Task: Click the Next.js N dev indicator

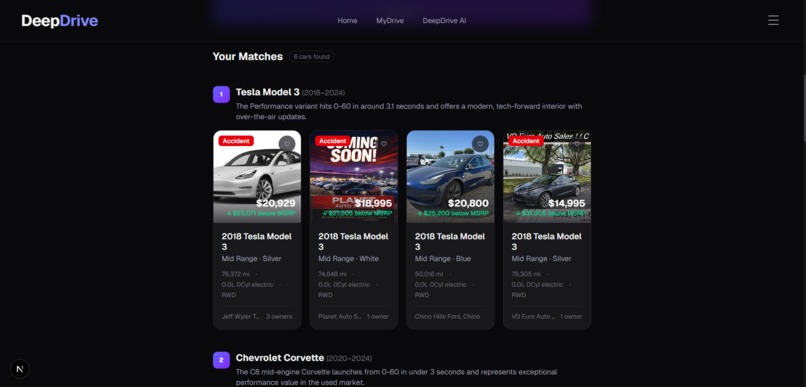Action: tap(20, 368)
